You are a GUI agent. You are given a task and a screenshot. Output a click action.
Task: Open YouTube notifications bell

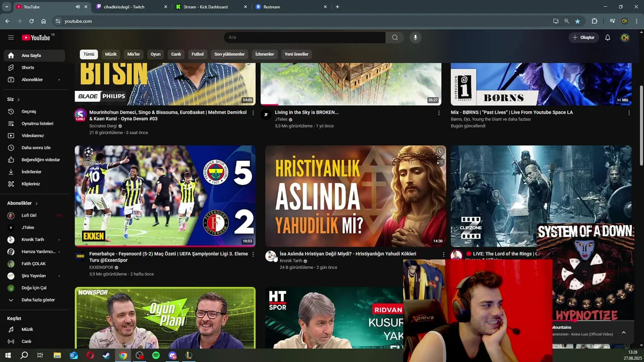point(607,37)
